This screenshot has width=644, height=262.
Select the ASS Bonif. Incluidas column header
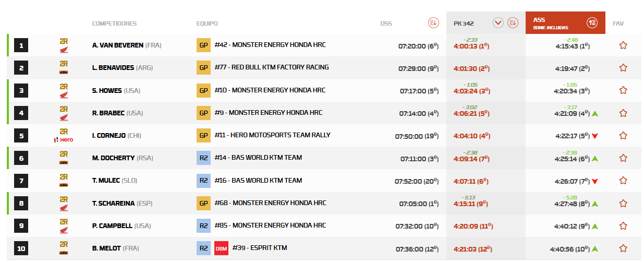[x=553, y=23]
